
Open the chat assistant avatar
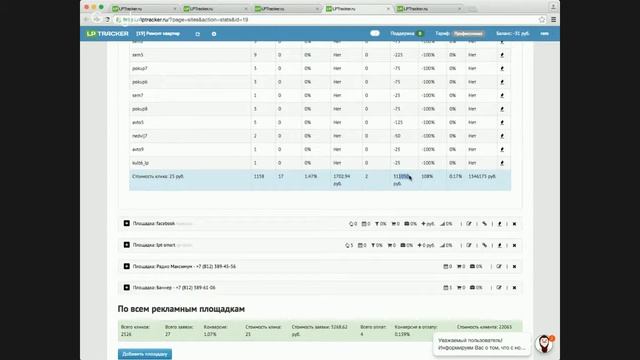coord(544,344)
